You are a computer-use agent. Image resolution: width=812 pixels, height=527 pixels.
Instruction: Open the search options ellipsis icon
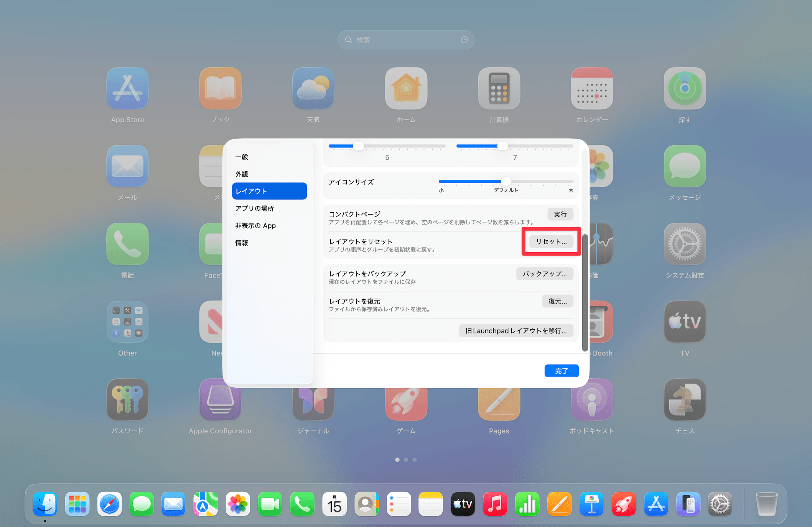tap(464, 40)
